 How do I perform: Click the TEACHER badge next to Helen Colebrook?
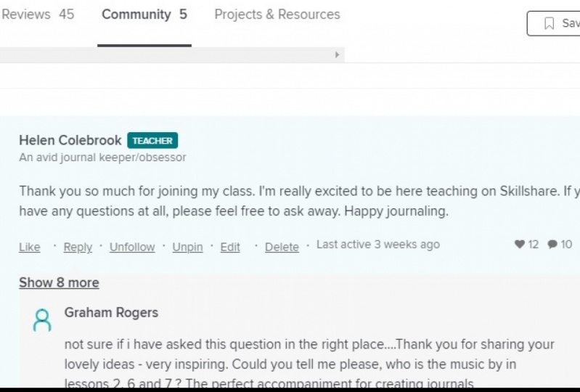pyautogui.click(x=152, y=141)
